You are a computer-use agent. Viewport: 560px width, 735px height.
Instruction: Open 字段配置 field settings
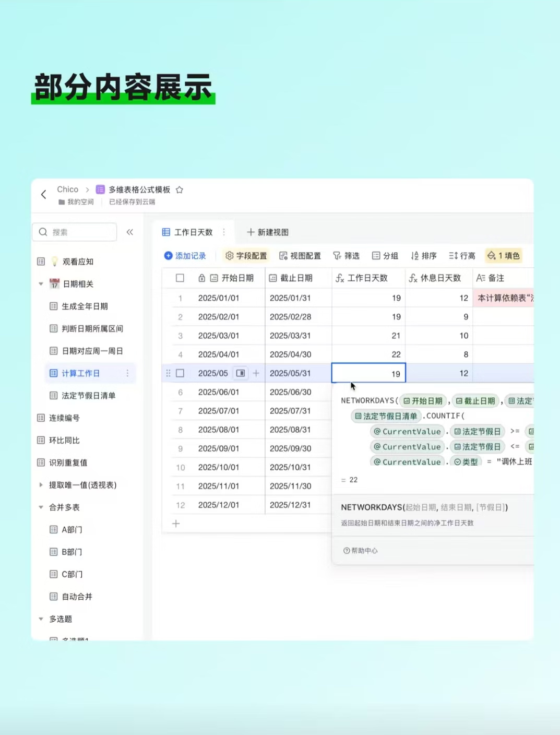pos(246,256)
